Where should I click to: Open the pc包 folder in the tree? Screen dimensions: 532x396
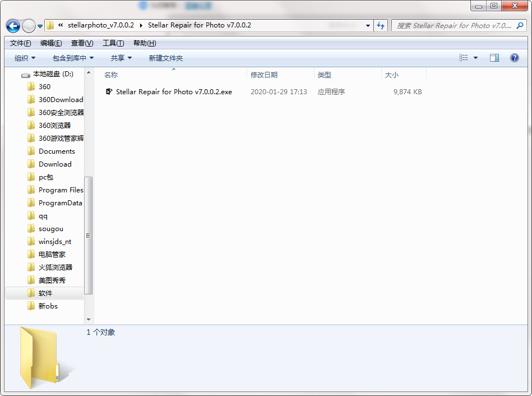(x=40, y=177)
